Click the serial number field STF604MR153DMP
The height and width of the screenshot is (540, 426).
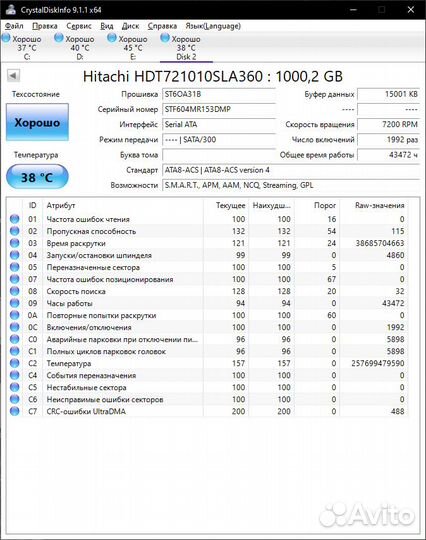tap(219, 109)
